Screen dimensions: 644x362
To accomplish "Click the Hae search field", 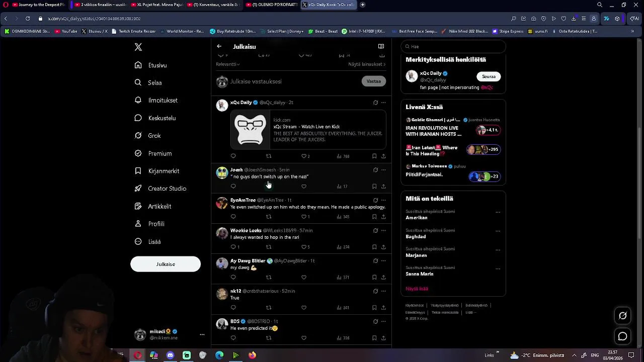I will click(x=453, y=46).
